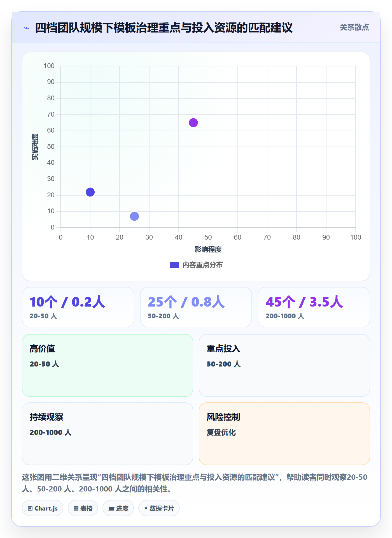Click the 50-200 人 text in 重点投入 card

pos(224,364)
